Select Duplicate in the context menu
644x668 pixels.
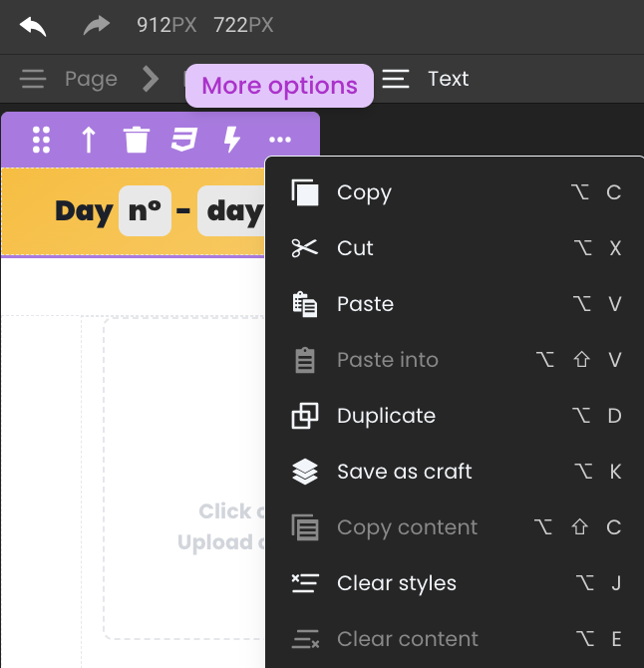[455, 416]
